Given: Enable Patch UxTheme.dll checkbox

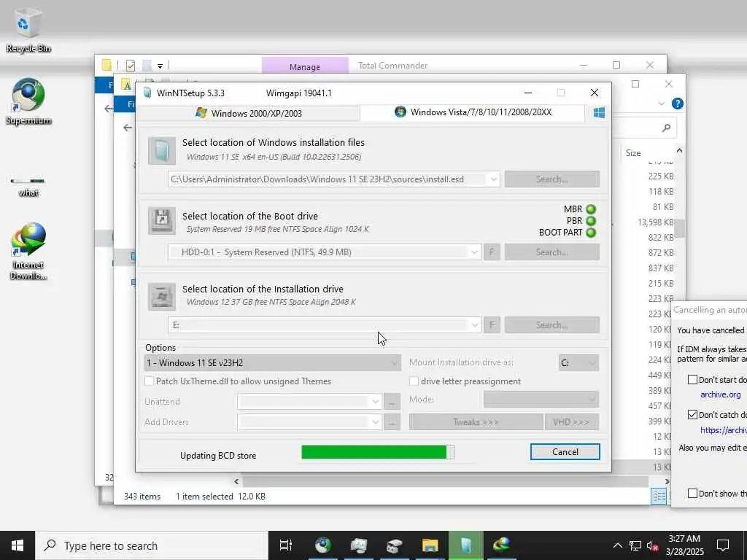Looking at the screenshot, I should 149,381.
